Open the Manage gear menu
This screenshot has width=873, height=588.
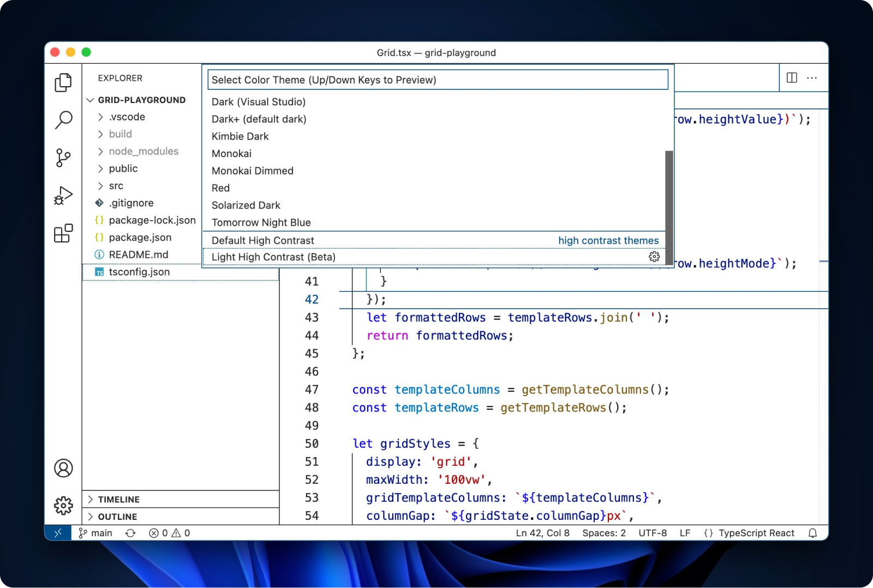pyautogui.click(x=63, y=506)
